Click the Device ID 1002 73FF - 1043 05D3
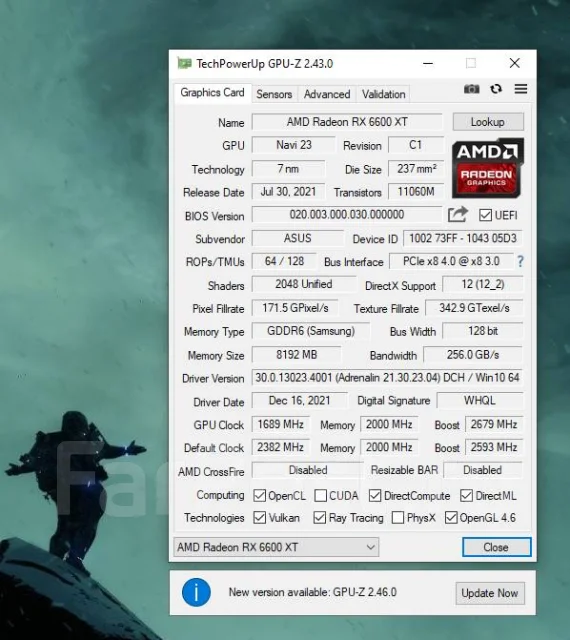The height and width of the screenshot is (640, 570). click(x=463, y=238)
